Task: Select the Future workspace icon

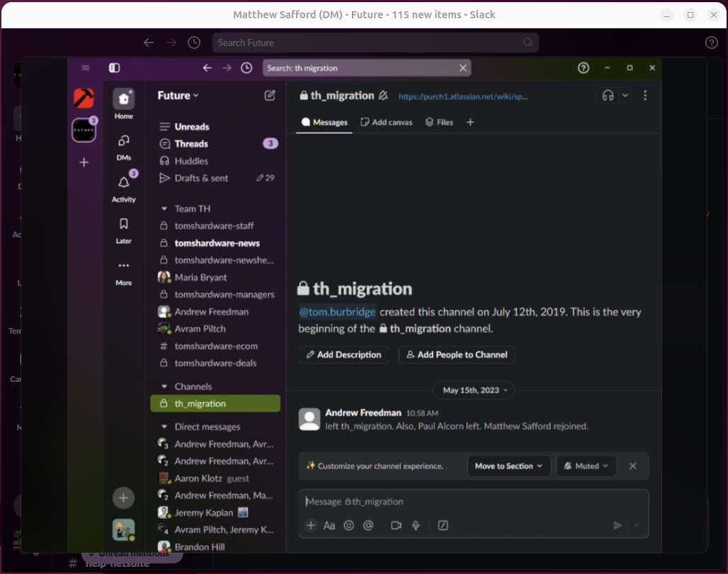Action: click(84, 130)
